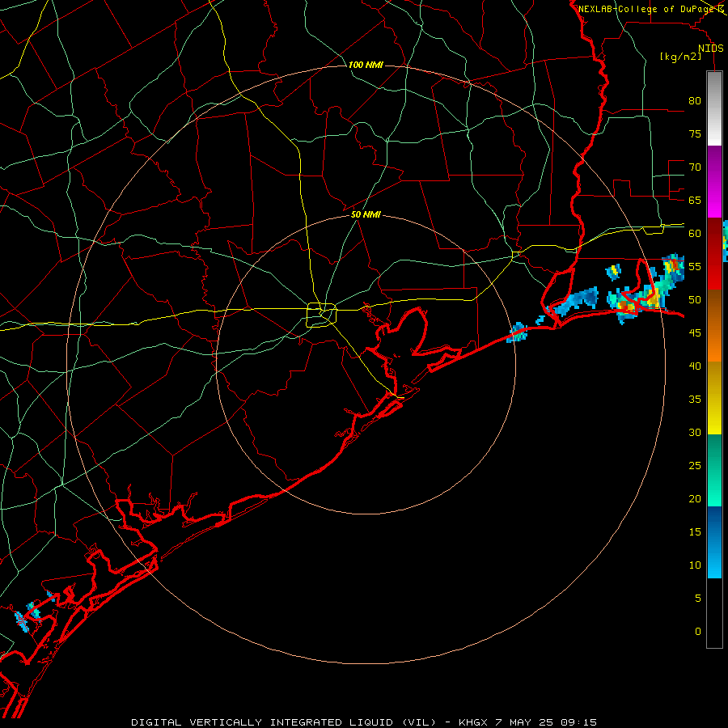Select the 25 value on the scale
The height and width of the screenshot is (728, 728).
click(695, 466)
